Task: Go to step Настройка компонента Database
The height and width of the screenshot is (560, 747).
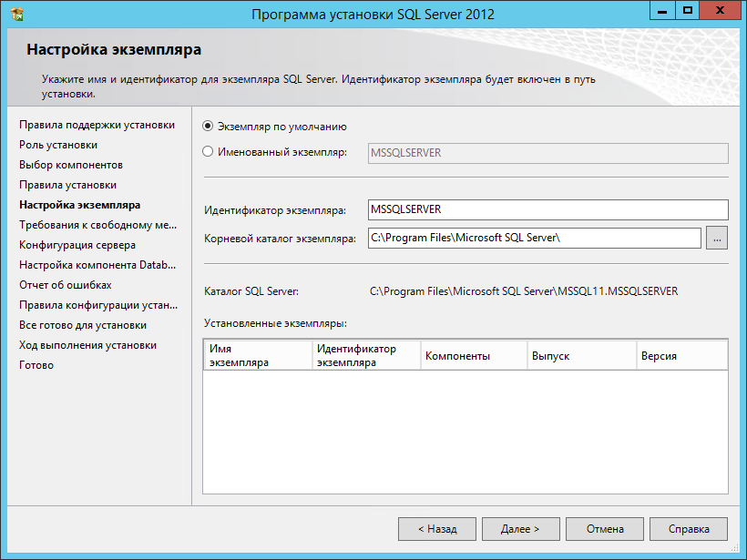Action: [x=97, y=265]
